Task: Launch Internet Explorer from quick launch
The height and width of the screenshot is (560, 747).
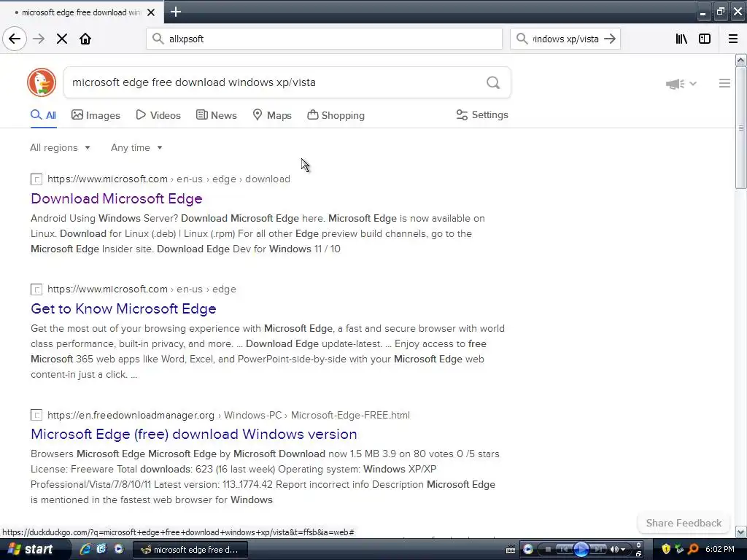Action: pyautogui.click(x=85, y=549)
